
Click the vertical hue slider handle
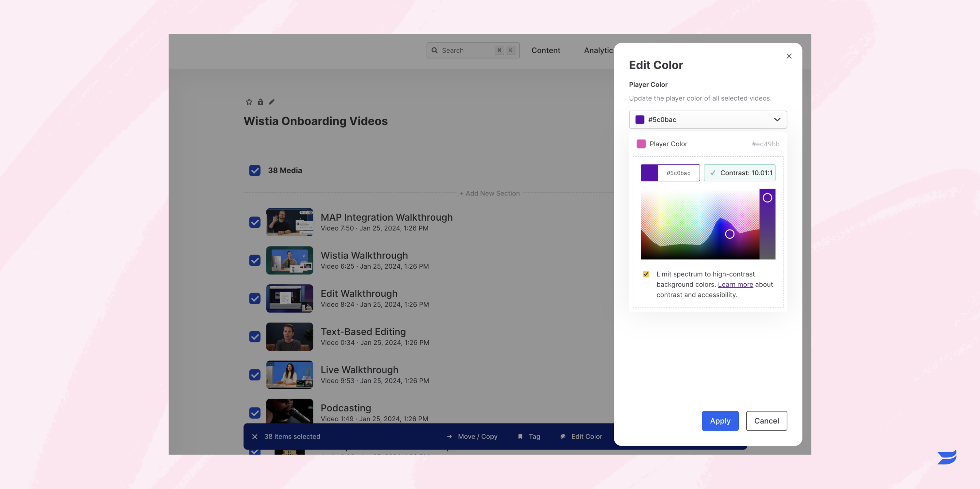pos(767,198)
